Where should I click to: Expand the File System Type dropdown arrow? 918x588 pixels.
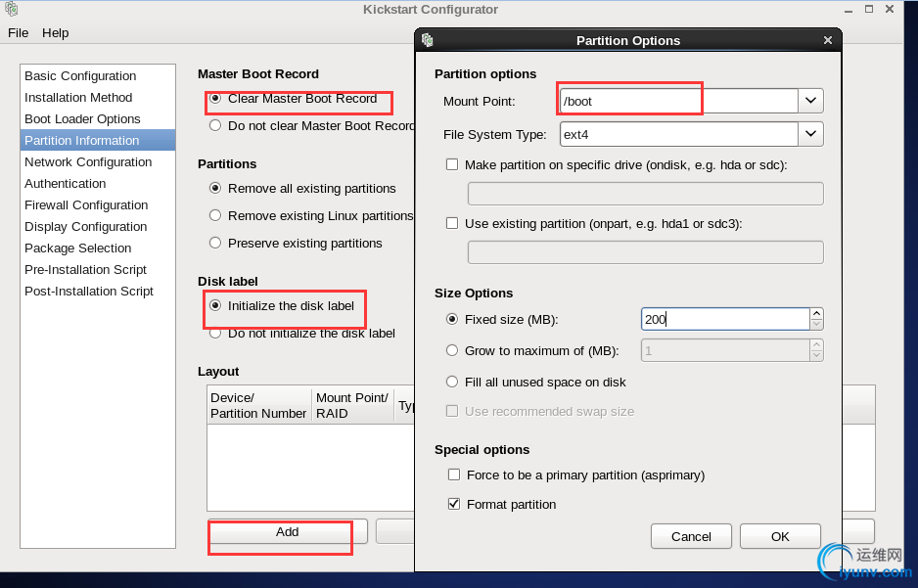click(811, 134)
